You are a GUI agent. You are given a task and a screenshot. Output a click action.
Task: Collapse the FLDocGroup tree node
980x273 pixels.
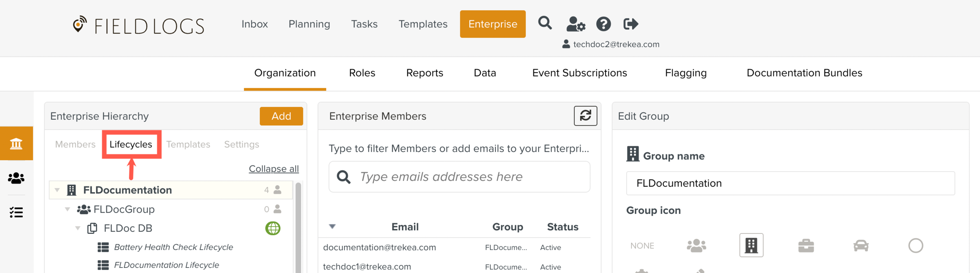pyautogui.click(x=67, y=209)
